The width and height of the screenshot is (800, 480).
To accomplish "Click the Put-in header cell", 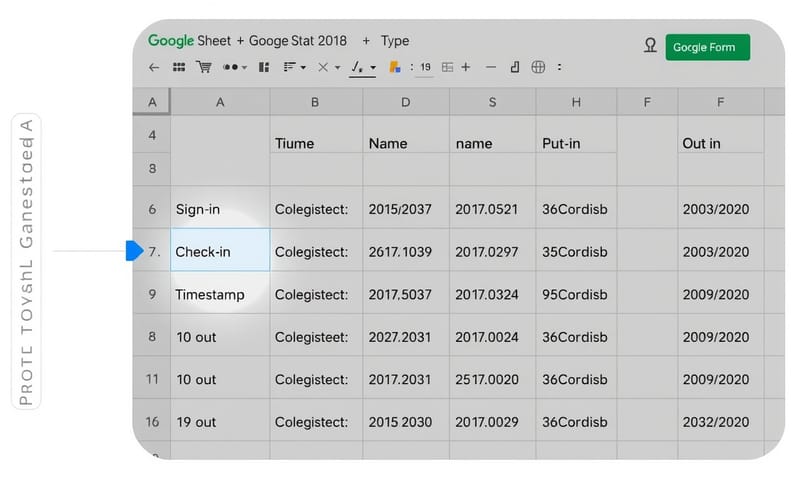I will point(576,135).
